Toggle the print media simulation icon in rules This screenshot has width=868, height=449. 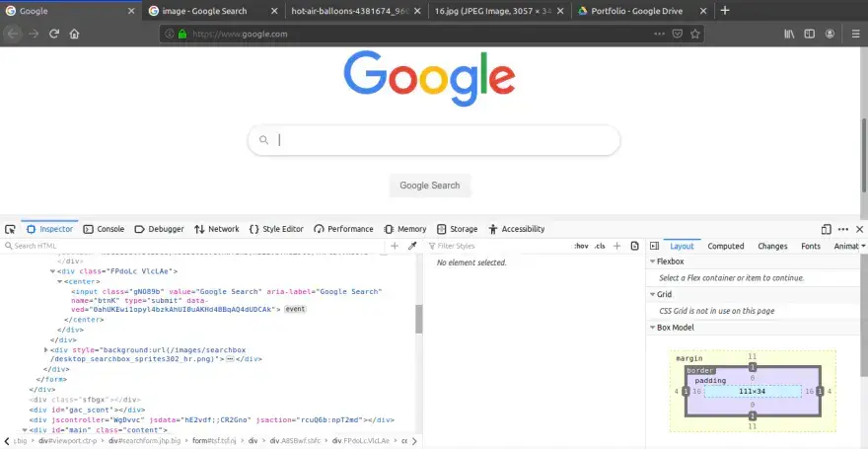635,246
